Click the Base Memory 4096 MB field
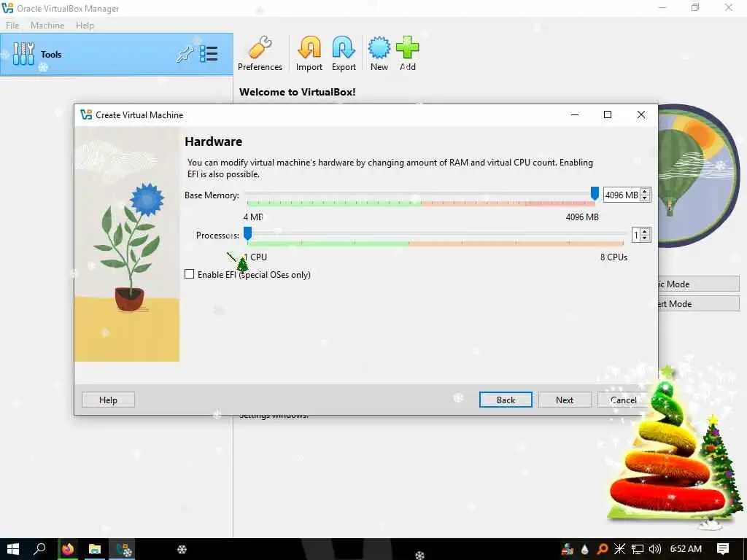This screenshot has width=747, height=560. (x=622, y=195)
